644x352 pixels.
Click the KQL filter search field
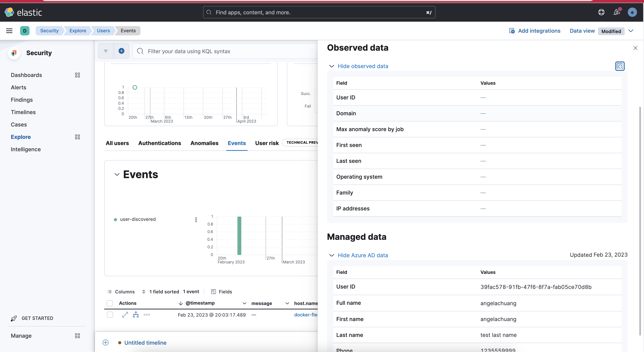tap(225, 51)
